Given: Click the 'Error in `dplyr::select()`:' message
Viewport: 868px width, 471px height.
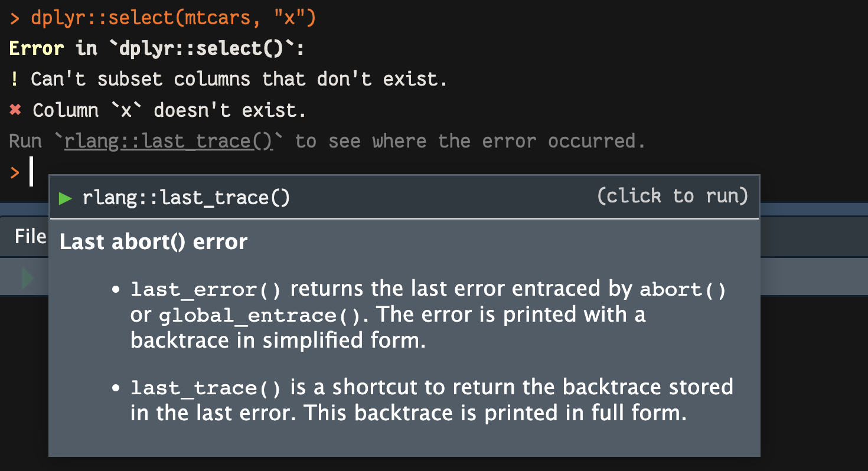Looking at the screenshot, I should coord(156,48).
